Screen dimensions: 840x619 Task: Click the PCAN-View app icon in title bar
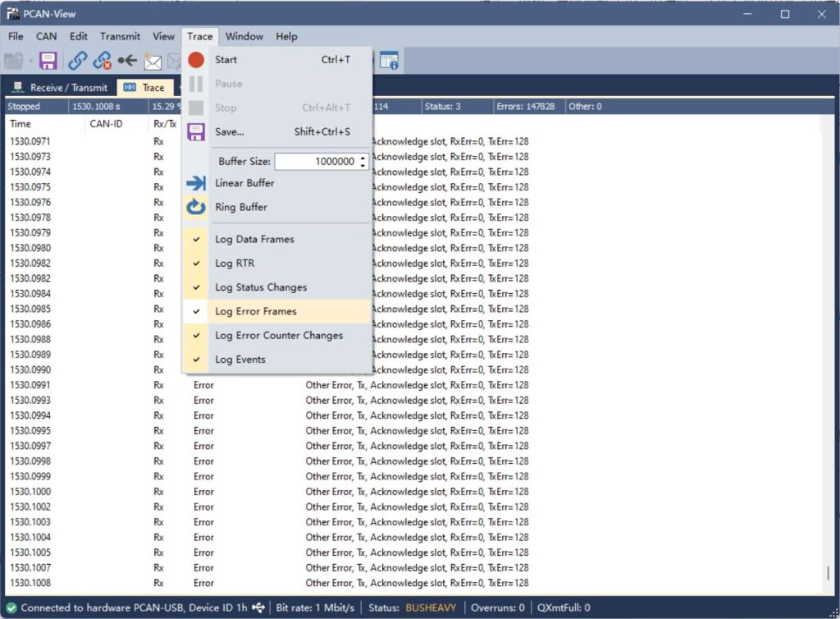[13, 14]
